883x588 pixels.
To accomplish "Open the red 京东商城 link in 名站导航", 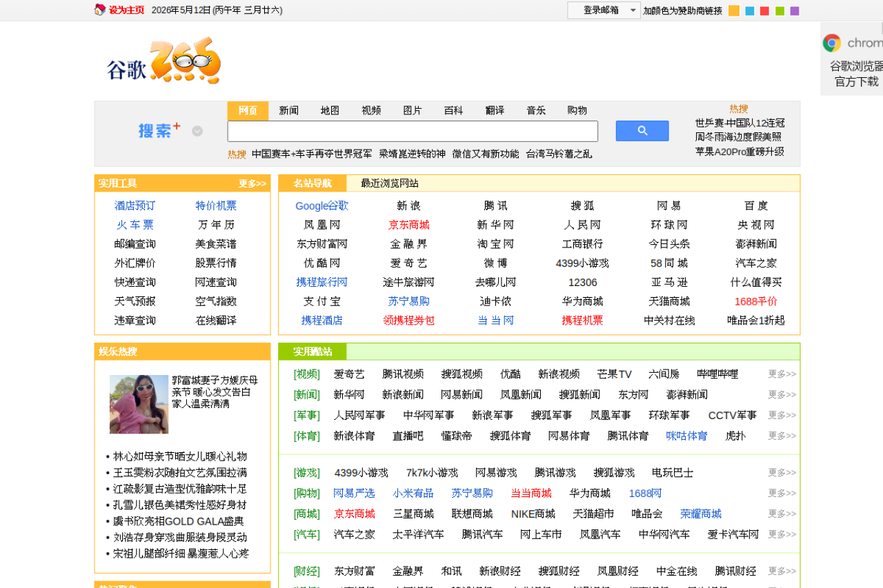I will 409,225.
